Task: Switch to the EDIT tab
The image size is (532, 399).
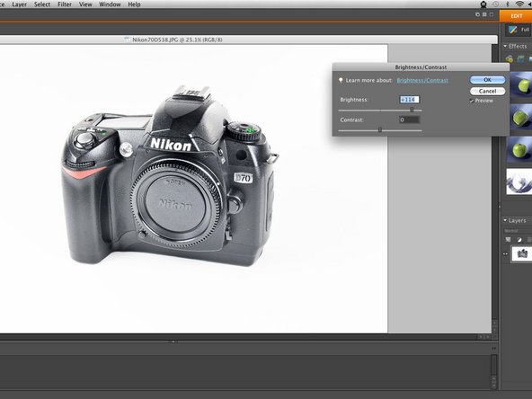Action: point(516,16)
